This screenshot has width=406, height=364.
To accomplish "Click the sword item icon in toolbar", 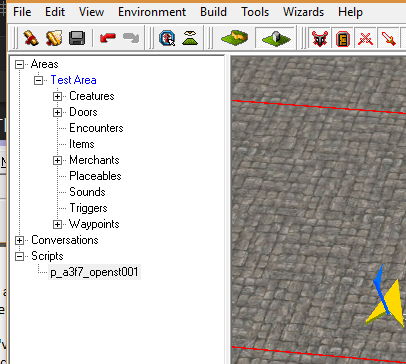I will [x=389, y=38].
